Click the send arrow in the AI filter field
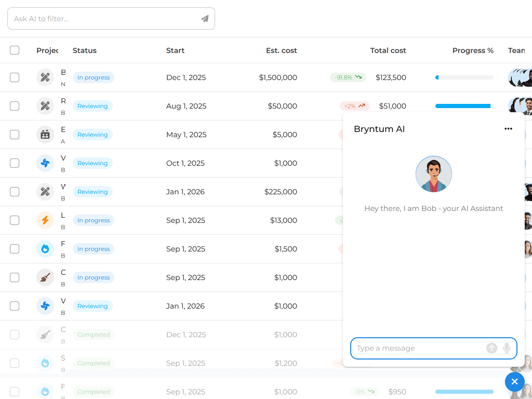 pyautogui.click(x=206, y=18)
